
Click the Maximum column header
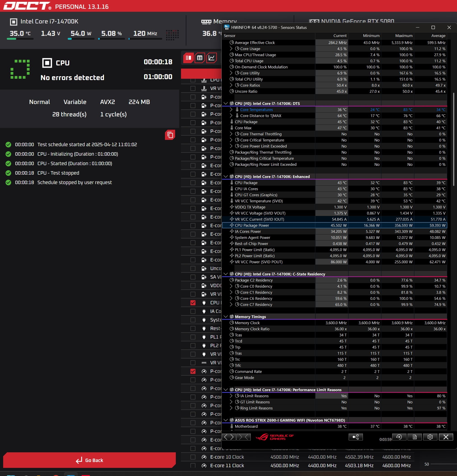[x=397, y=36]
